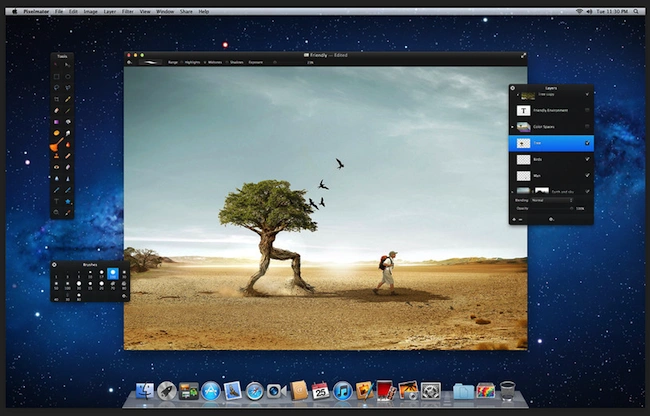Select the Move tool in Tools palette
The image size is (650, 416).
click(56, 65)
